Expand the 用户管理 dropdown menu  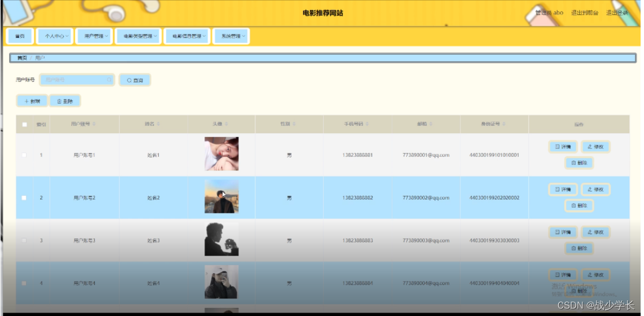click(x=94, y=36)
